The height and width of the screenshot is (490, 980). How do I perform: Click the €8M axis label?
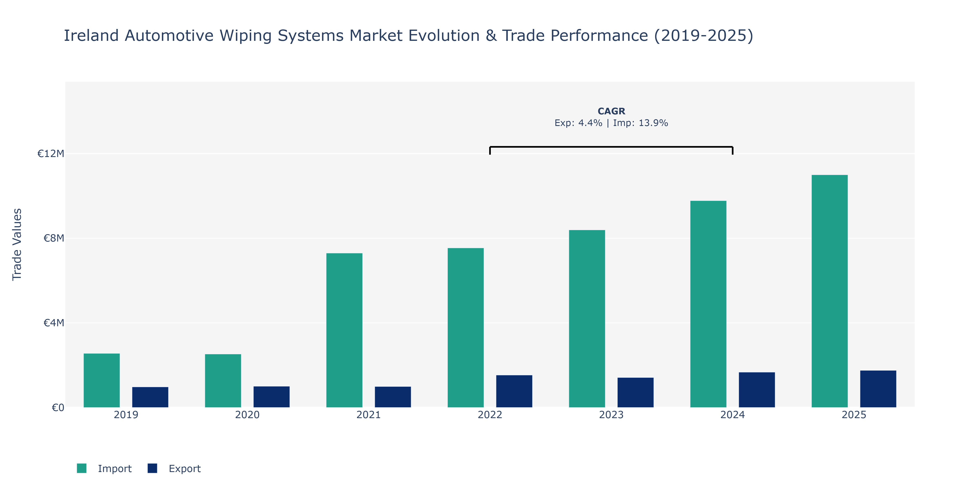(x=54, y=238)
